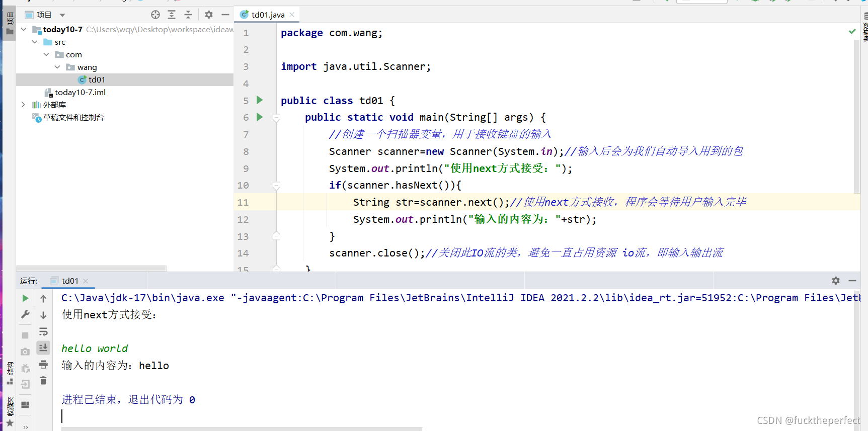Hide the Run panel with the minus icon
Viewport: 868px width, 431px height.
coord(852,281)
